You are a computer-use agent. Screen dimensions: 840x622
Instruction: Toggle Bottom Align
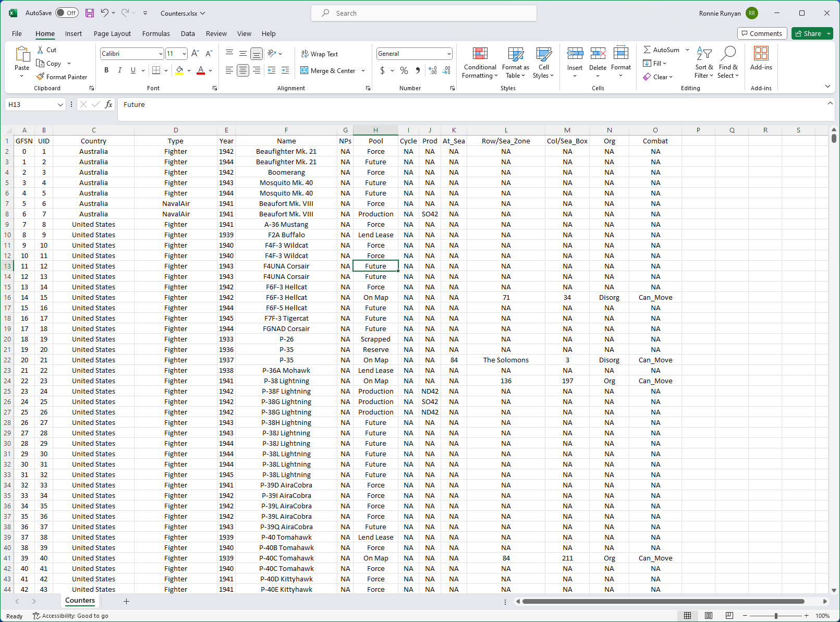point(257,53)
